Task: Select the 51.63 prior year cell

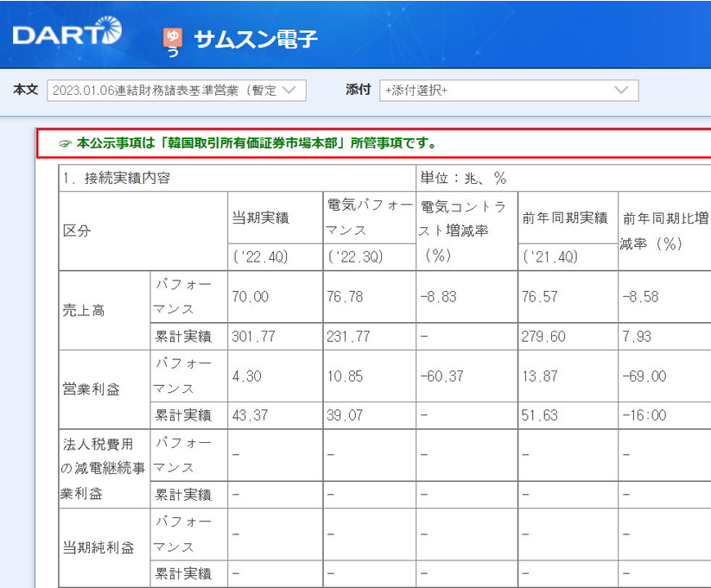Action: tap(538, 415)
